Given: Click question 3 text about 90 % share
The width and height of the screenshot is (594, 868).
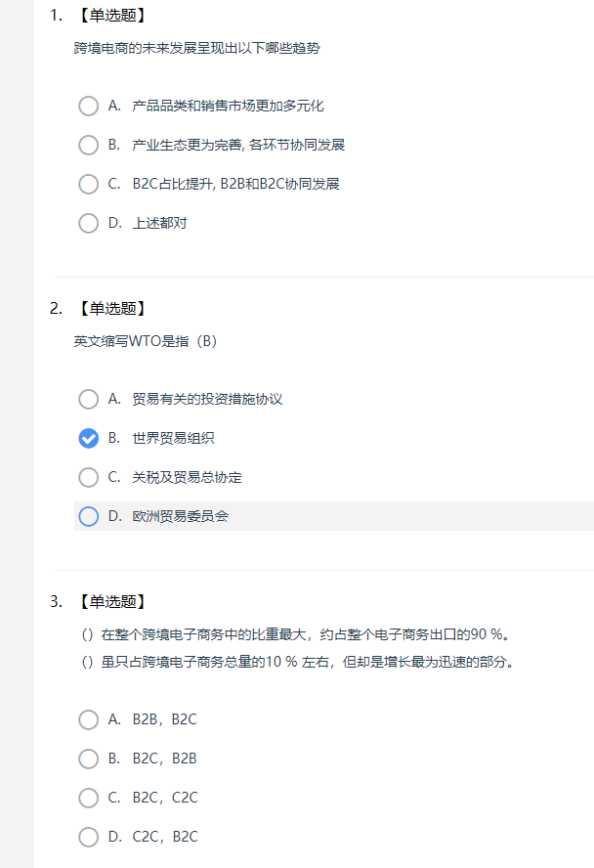Looking at the screenshot, I should [296, 634].
